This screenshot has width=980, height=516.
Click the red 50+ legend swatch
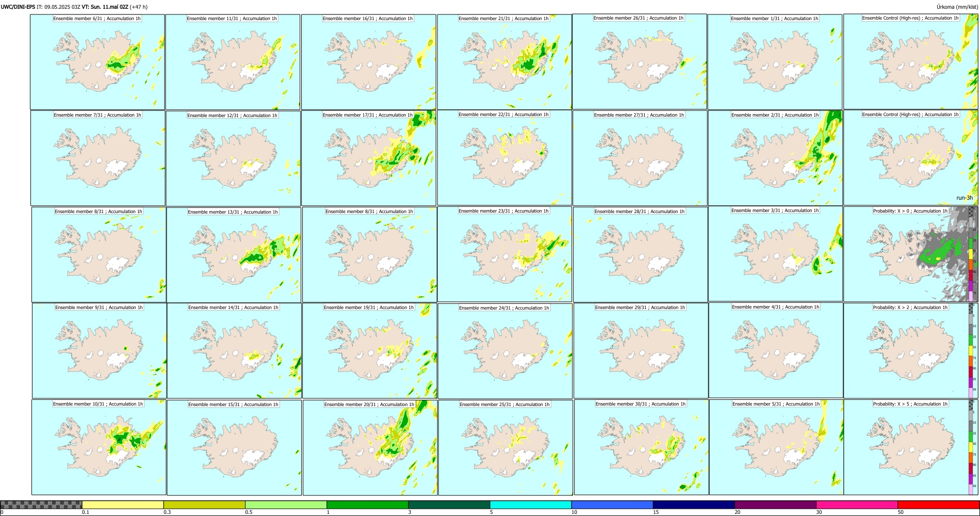[938, 505]
